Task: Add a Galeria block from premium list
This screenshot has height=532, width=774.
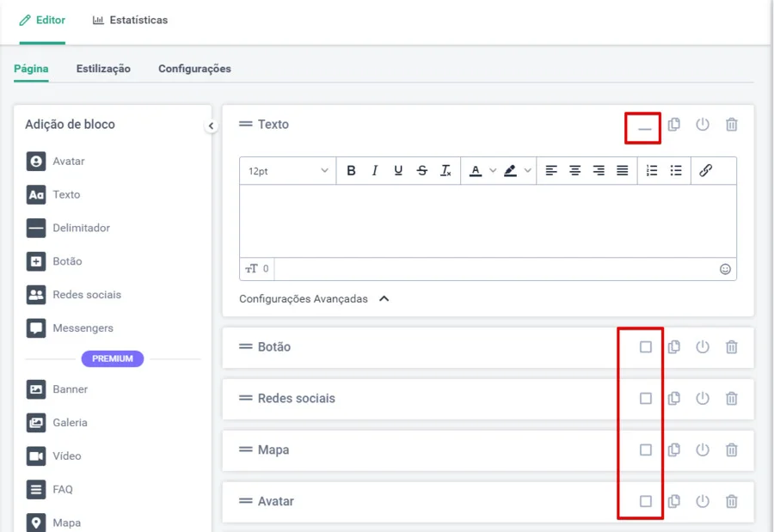Action: 69,423
